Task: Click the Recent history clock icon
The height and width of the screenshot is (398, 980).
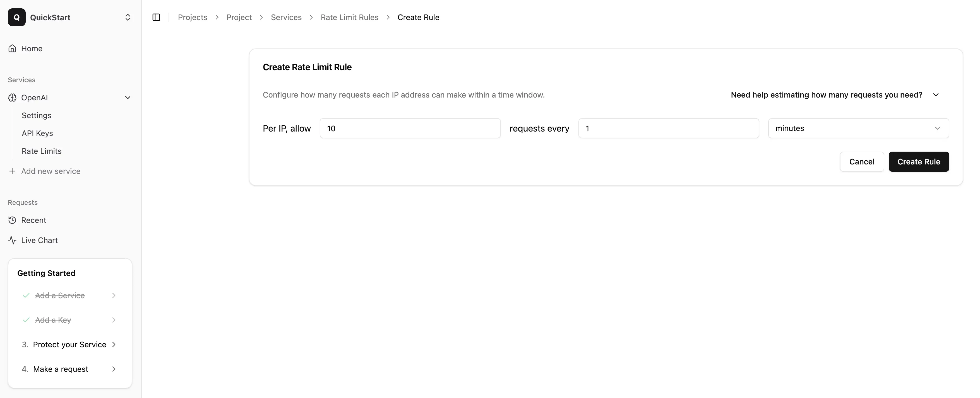Action: (12, 220)
